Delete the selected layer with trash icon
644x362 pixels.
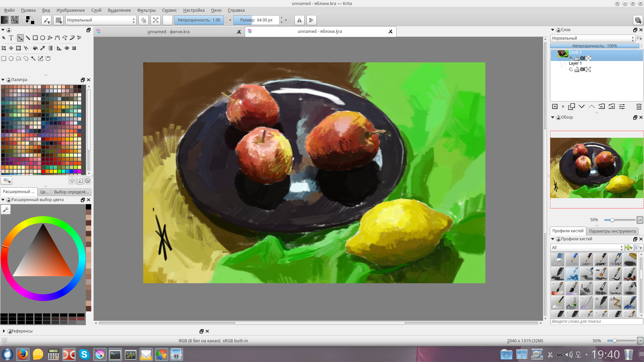coord(639,107)
